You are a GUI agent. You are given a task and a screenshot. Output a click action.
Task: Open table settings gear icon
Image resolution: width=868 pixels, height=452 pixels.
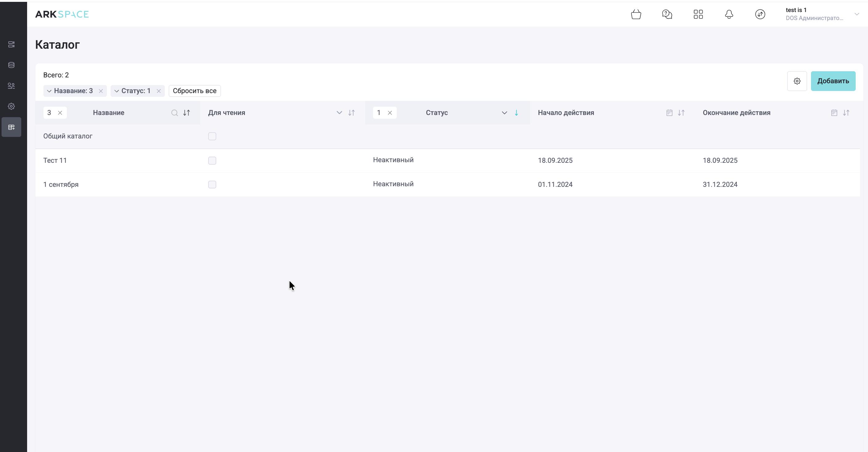pos(797,81)
